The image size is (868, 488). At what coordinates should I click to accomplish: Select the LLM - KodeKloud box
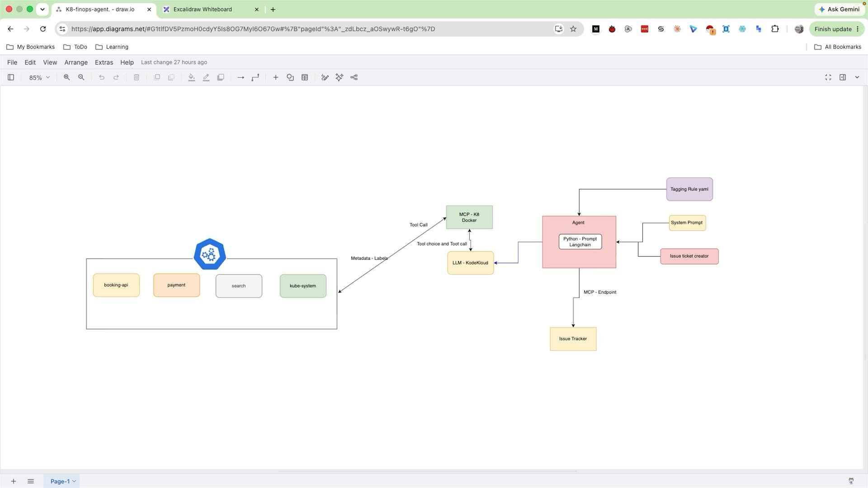click(471, 263)
